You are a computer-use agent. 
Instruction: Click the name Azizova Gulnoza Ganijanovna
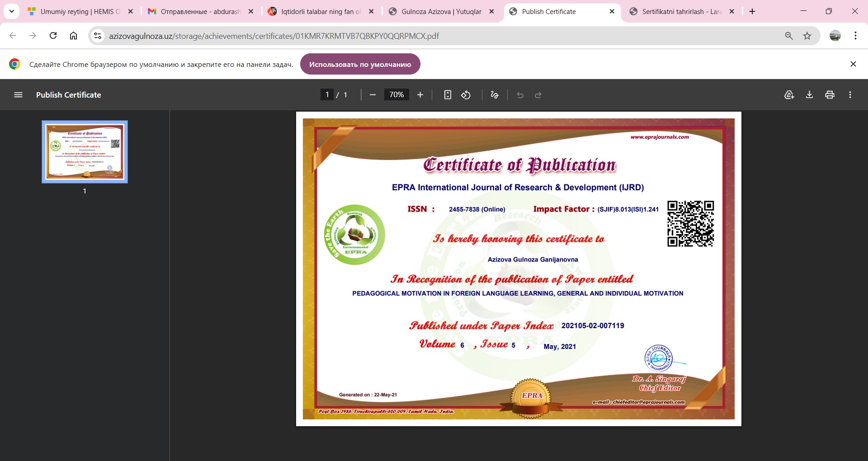coord(533,259)
